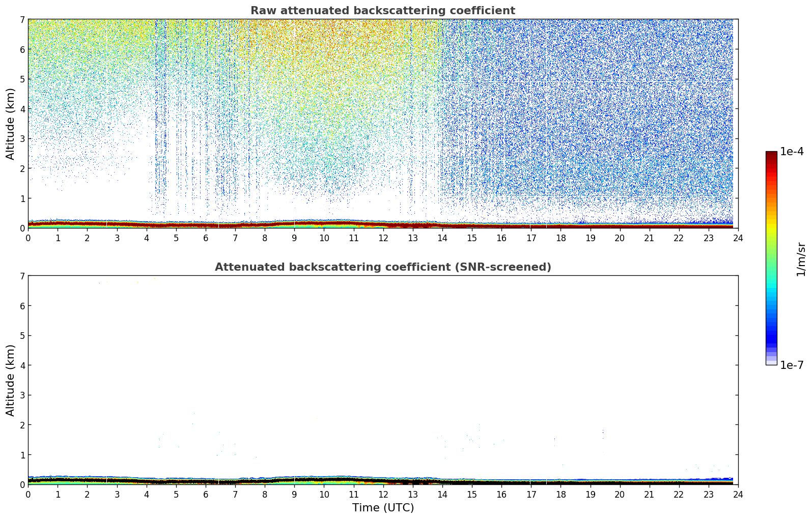Image resolution: width=812 pixels, height=519 pixels.
Task: Click the 3 km altitude tick on the SNR-screened plot
Action: (22, 395)
